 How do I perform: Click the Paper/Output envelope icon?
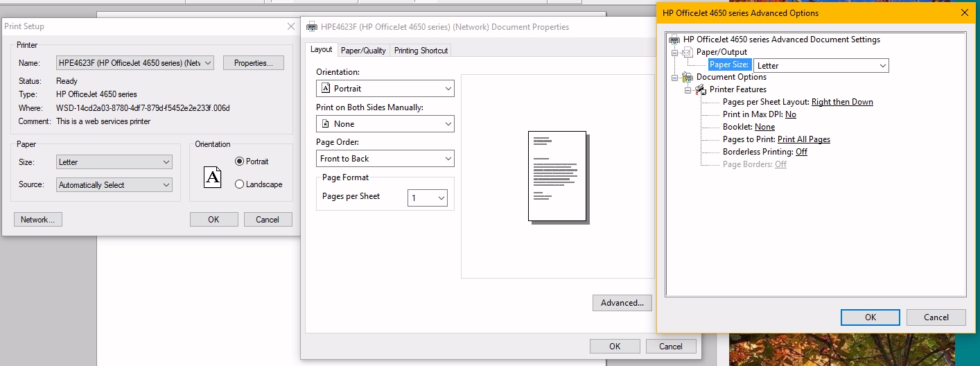pos(688,52)
